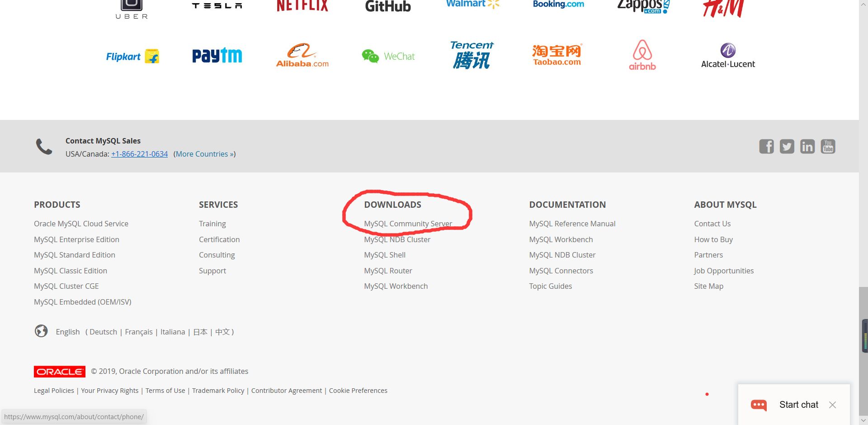Screen dimensions: 868x425
Task: Click the Booking.com logo
Action: coord(558,4)
